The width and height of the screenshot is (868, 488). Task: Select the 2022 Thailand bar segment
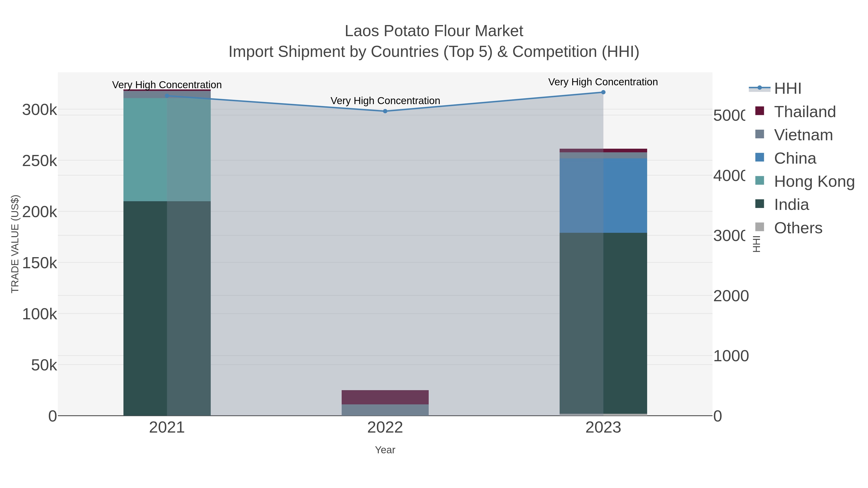385,397
